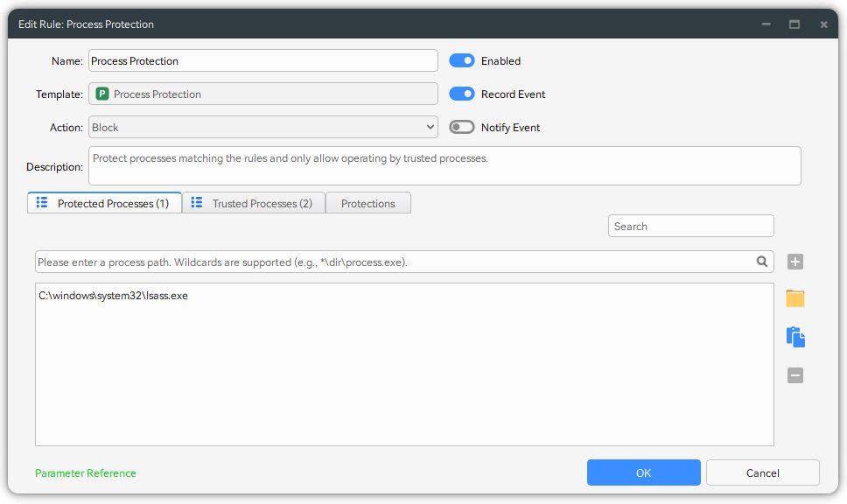The image size is (847, 504).
Task: Click the minus icon to remove entry
Action: 794,375
